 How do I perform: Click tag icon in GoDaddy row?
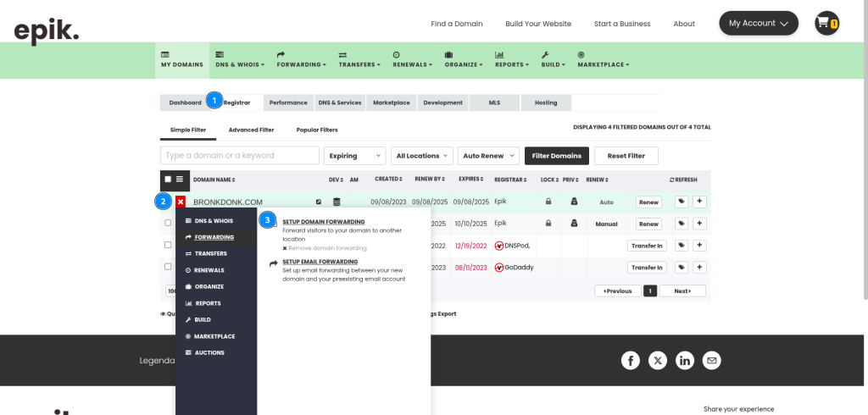(682, 268)
